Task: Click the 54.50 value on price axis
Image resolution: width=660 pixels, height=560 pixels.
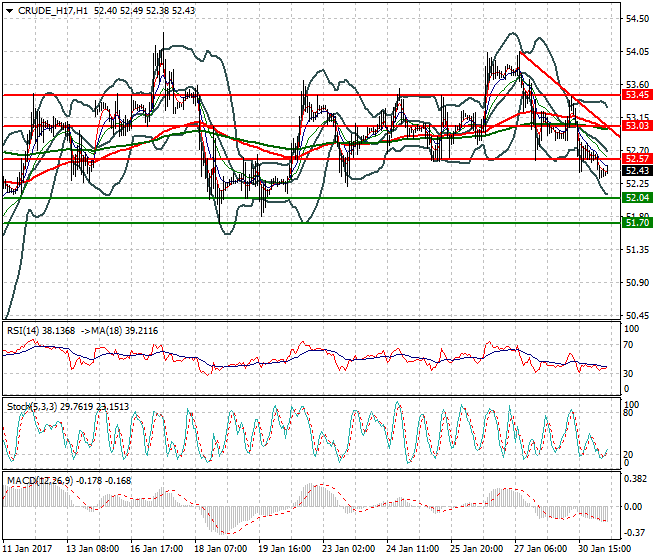Action: (637, 19)
